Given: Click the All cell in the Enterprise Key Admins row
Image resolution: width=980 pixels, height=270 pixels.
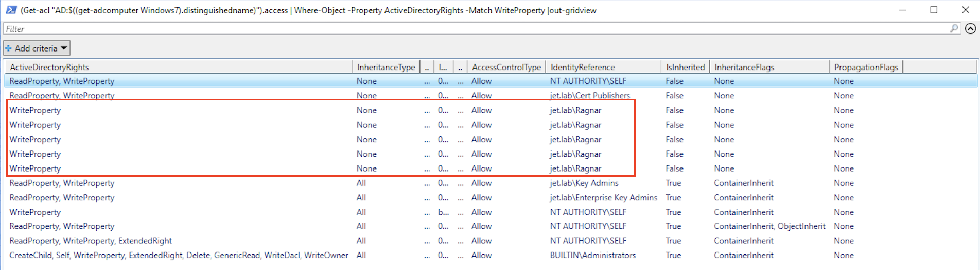Looking at the screenshot, I should click(x=361, y=197).
